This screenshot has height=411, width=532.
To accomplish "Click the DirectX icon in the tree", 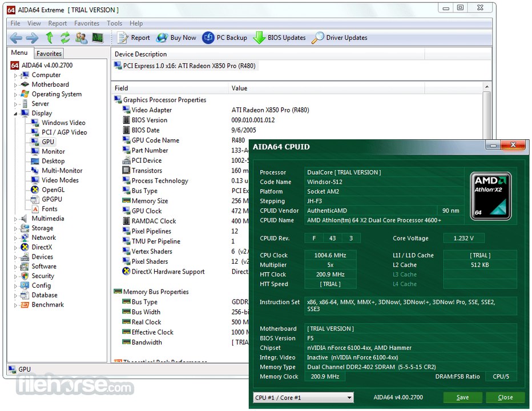I will tap(25, 247).
